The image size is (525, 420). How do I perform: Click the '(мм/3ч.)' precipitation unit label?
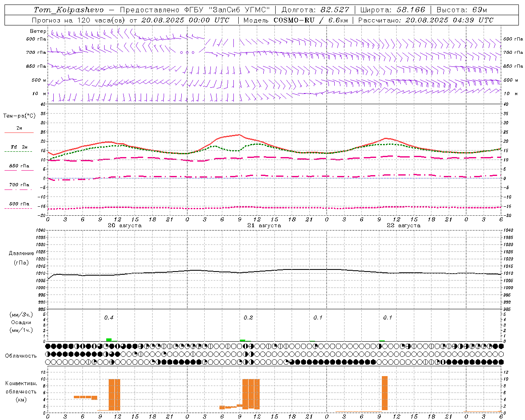[x=21, y=315]
